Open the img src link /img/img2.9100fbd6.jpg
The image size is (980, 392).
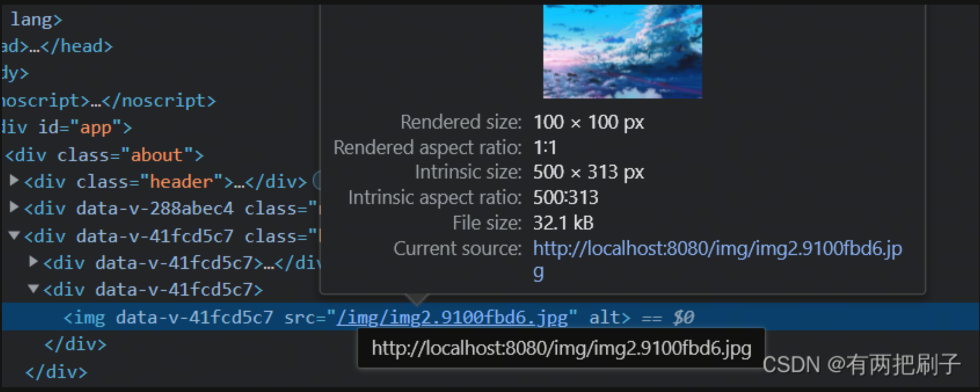[x=452, y=318]
